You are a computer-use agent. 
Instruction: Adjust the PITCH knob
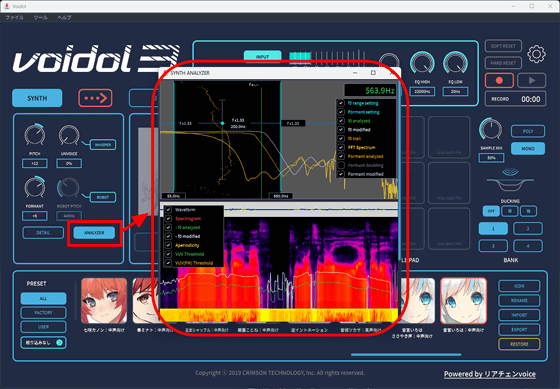pyautogui.click(x=35, y=135)
